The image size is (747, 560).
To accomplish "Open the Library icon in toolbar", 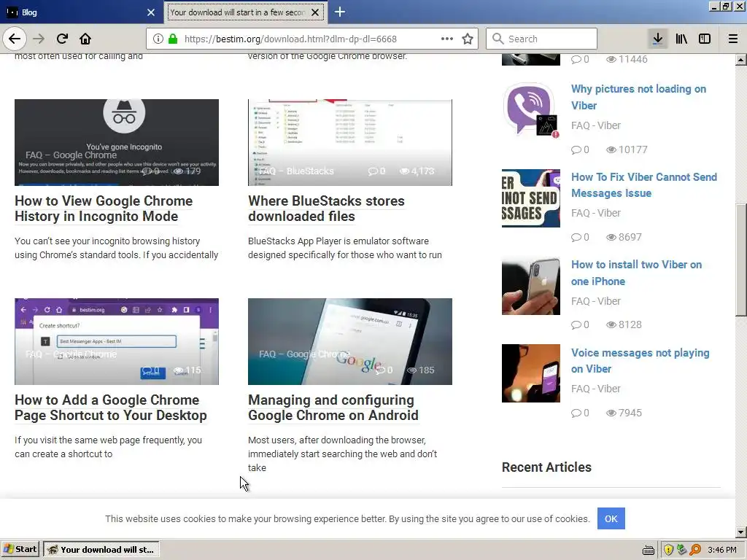I will tap(681, 39).
